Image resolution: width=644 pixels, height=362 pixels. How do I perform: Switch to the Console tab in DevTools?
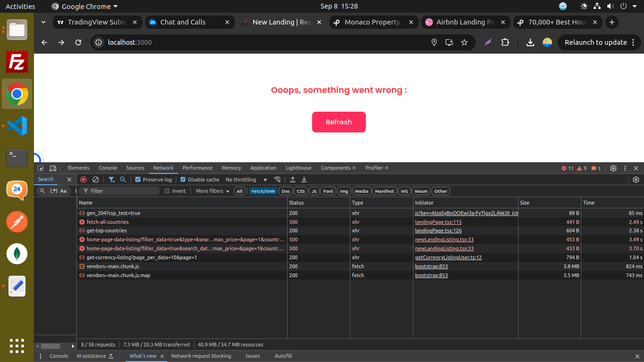pyautogui.click(x=107, y=168)
